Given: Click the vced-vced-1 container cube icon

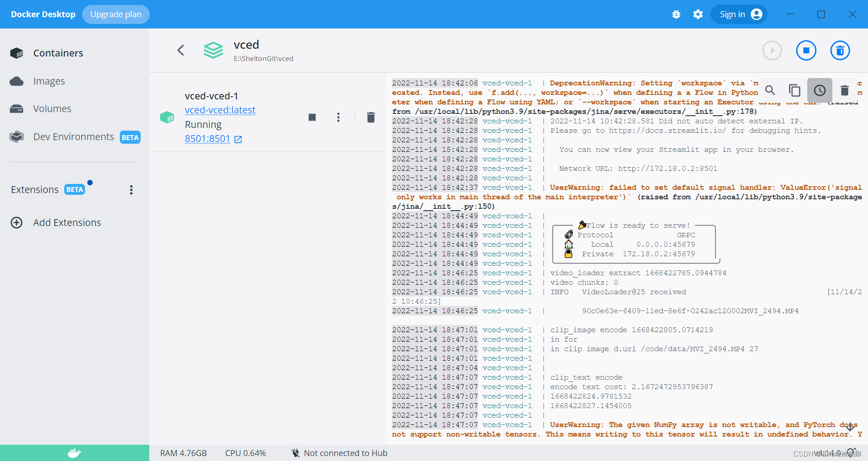Looking at the screenshot, I should 167,118.
